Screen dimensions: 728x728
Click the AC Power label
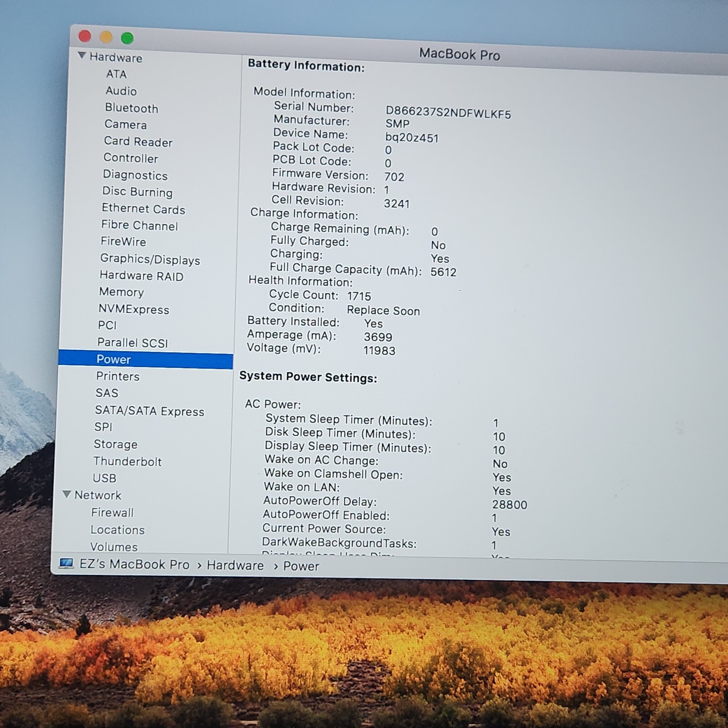(x=273, y=404)
